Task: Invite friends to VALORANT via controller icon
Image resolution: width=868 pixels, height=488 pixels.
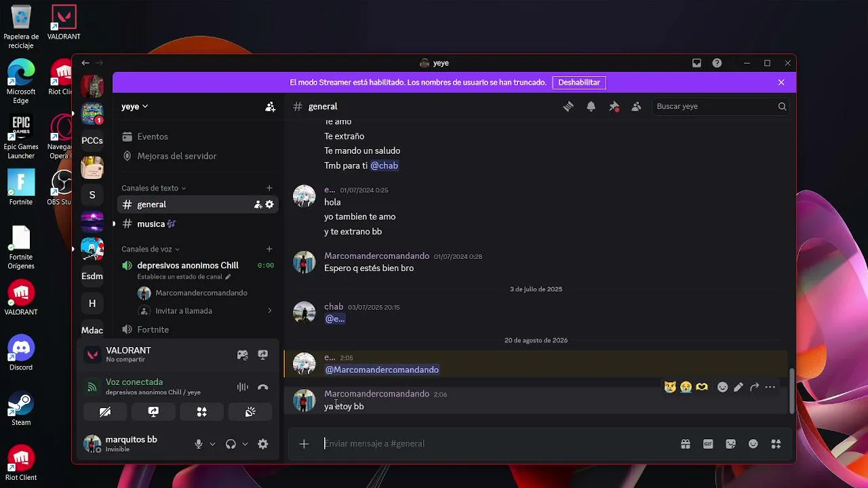Action: [242, 354]
